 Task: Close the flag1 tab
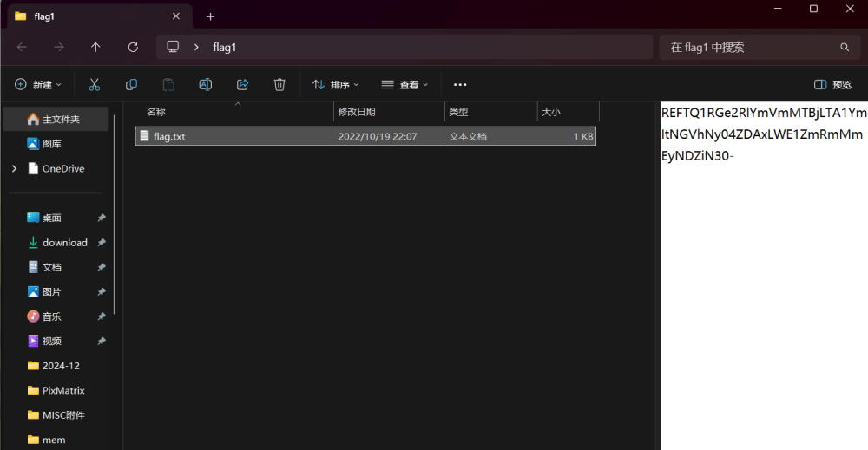[176, 16]
